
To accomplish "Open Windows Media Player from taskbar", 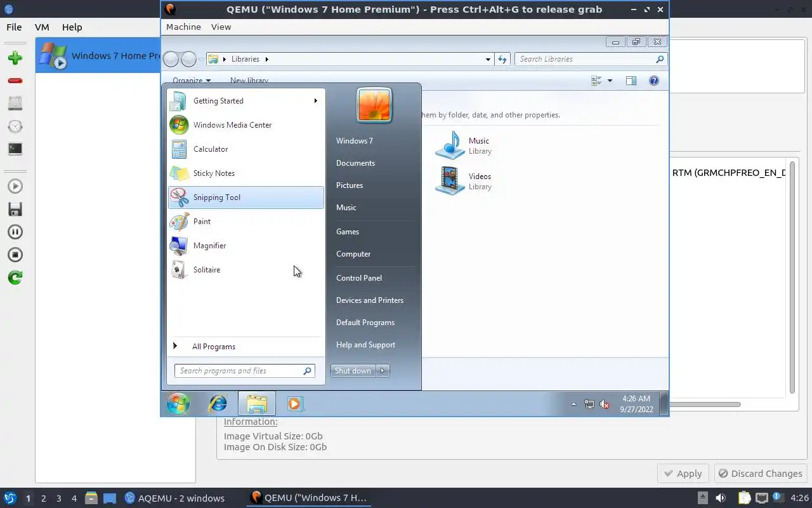I will [x=295, y=403].
